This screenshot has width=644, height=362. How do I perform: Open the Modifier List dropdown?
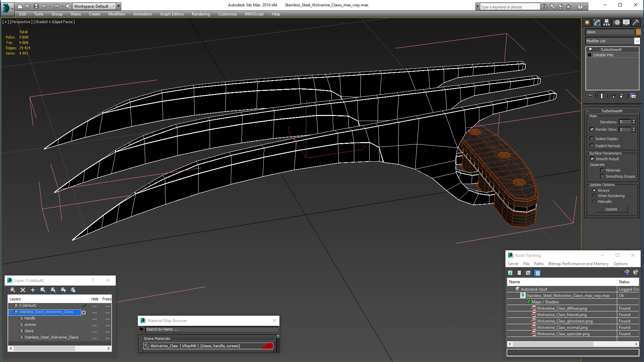tap(637, 41)
